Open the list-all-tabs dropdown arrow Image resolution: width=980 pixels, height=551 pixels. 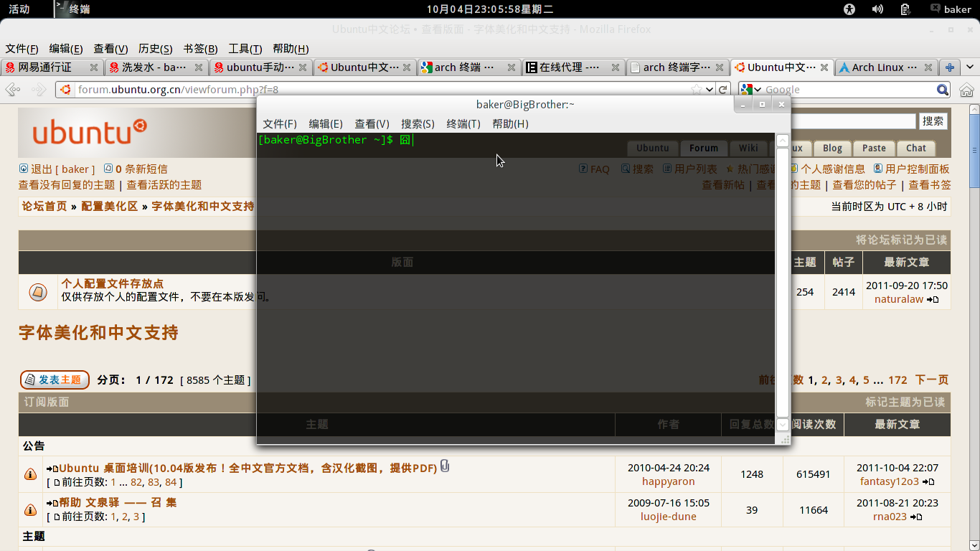point(969,67)
